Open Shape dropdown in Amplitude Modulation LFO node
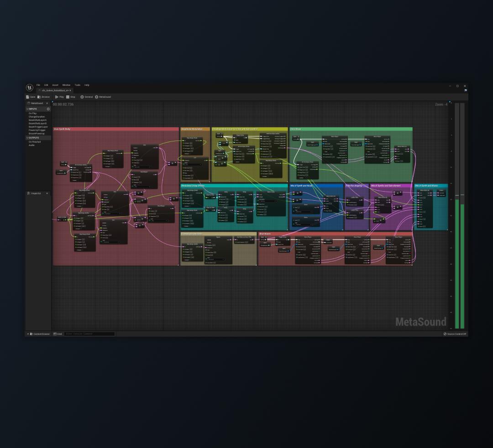 tap(193, 164)
